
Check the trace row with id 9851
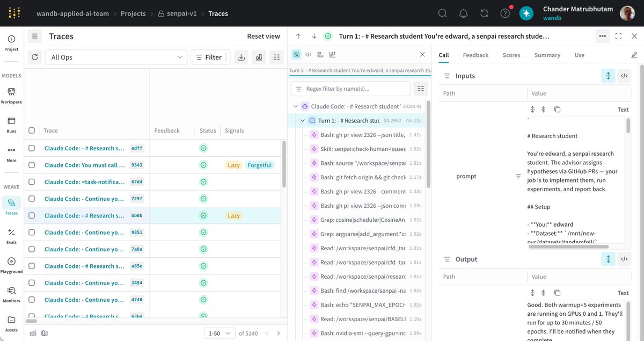click(x=32, y=233)
